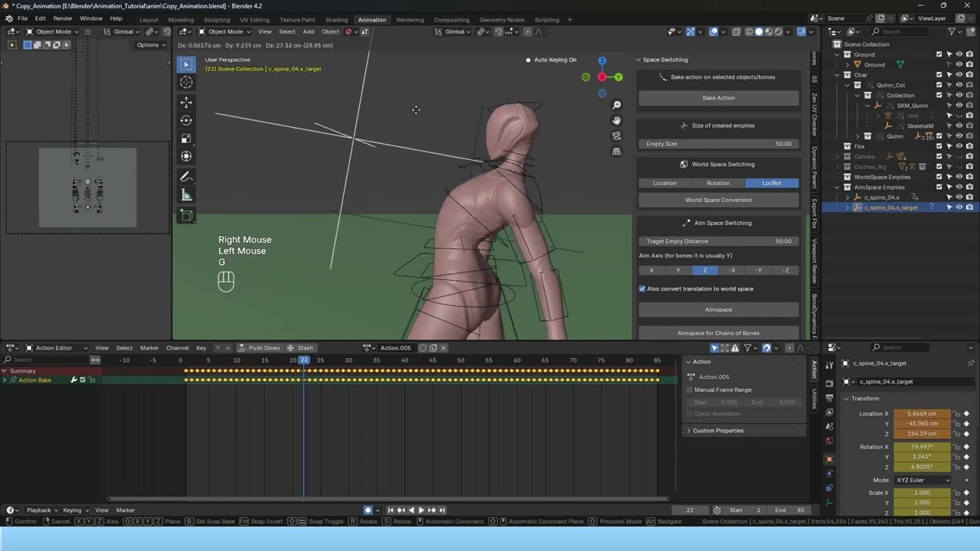Duplicate Action.005 with new action icon

point(433,347)
